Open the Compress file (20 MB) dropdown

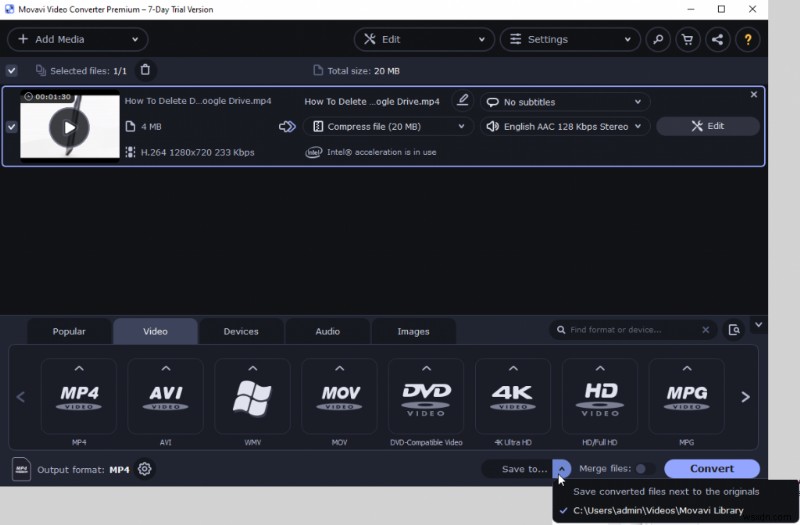click(388, 127)
